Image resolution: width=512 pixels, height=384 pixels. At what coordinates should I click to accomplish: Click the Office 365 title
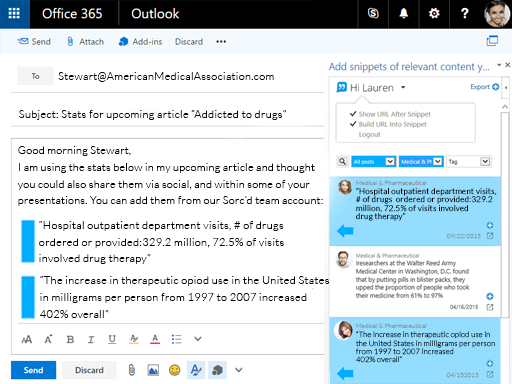coord(72,14)
